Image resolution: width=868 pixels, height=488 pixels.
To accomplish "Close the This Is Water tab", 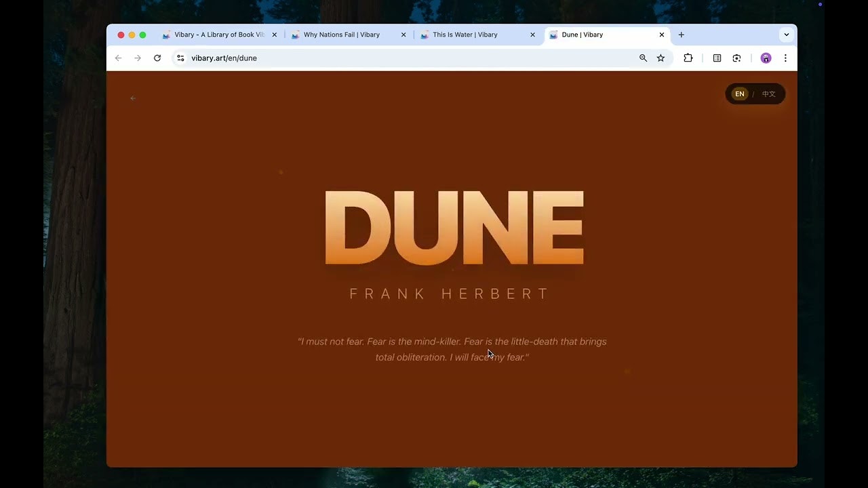I will tap(532, 35).
